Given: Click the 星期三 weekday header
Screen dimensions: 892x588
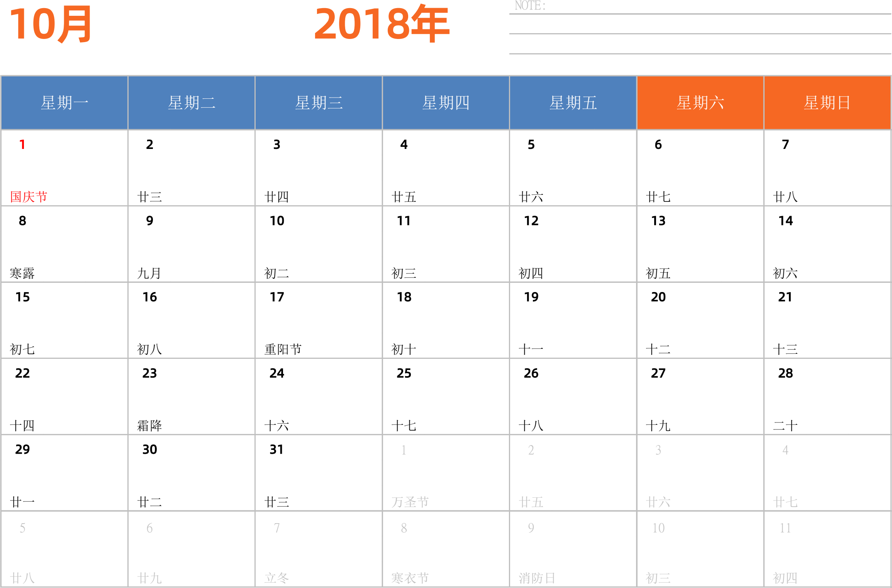Looking at the screenshot, I should pos(319,103).
